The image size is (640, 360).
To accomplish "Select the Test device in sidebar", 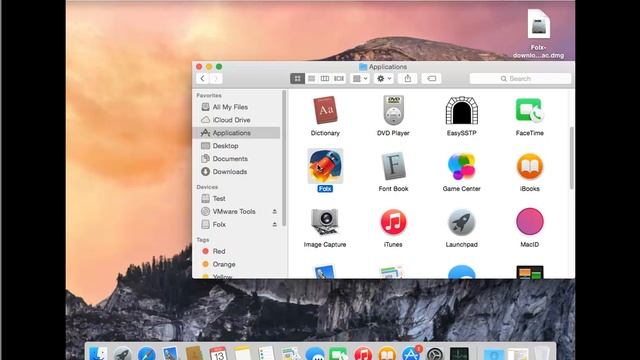I will tap(237, 198).
